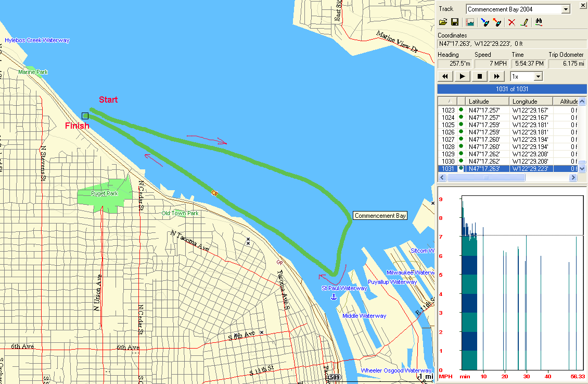
Task: Rewind the track playback
Action: pos(445,77)
